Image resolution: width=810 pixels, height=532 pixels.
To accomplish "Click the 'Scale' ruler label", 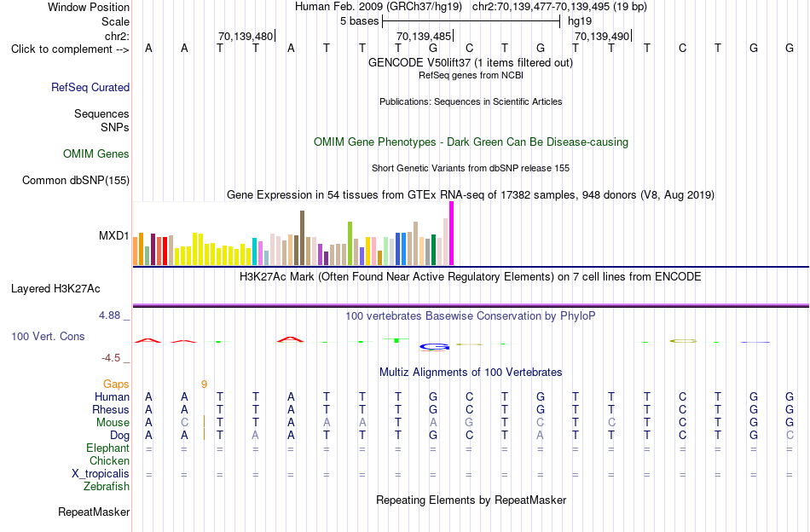I will [x=115, y=21].
